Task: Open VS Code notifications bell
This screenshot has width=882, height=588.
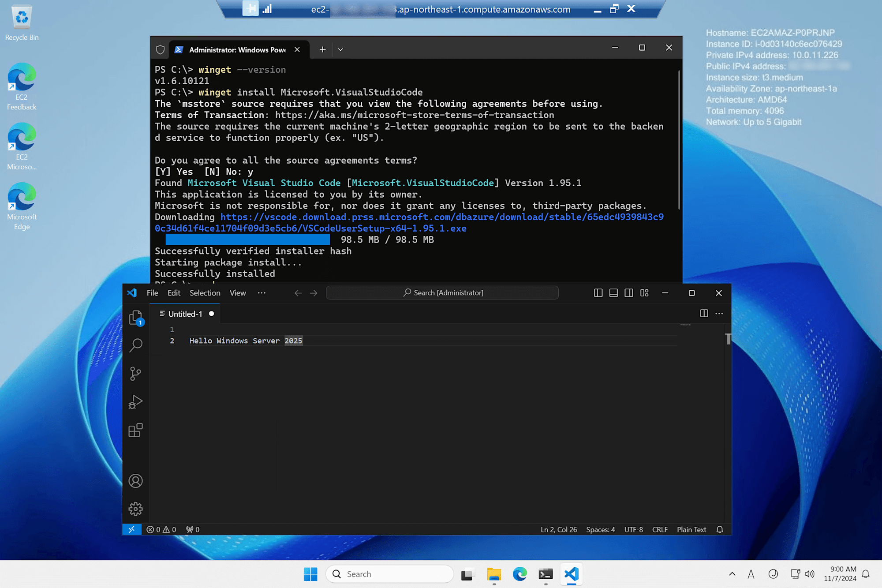Action: click(720, 529)
